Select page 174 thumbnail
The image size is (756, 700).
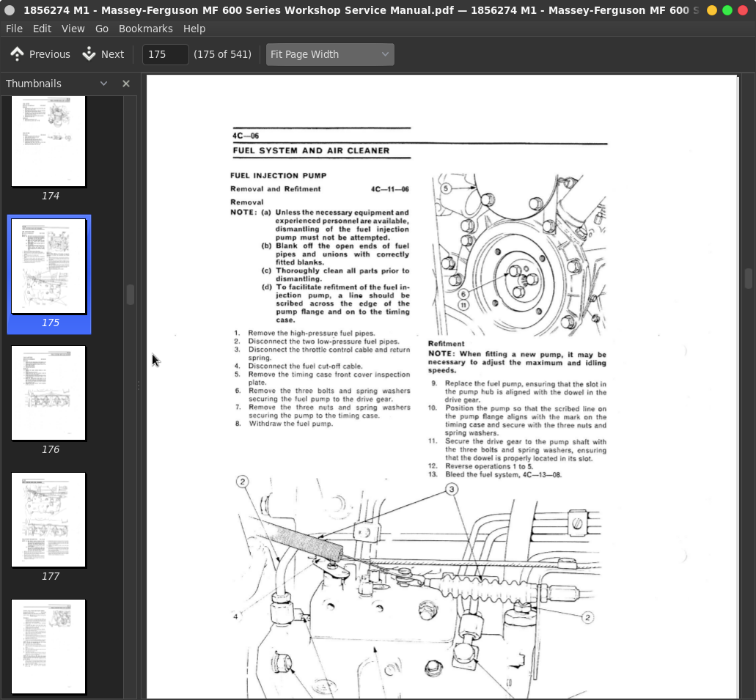click(48, 141)
